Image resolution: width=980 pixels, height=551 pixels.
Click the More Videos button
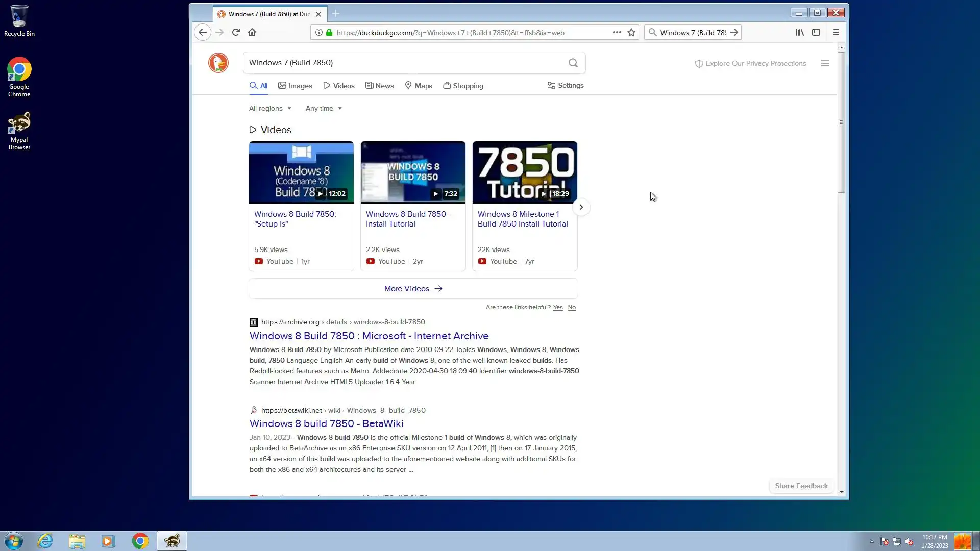pos(413,288)
